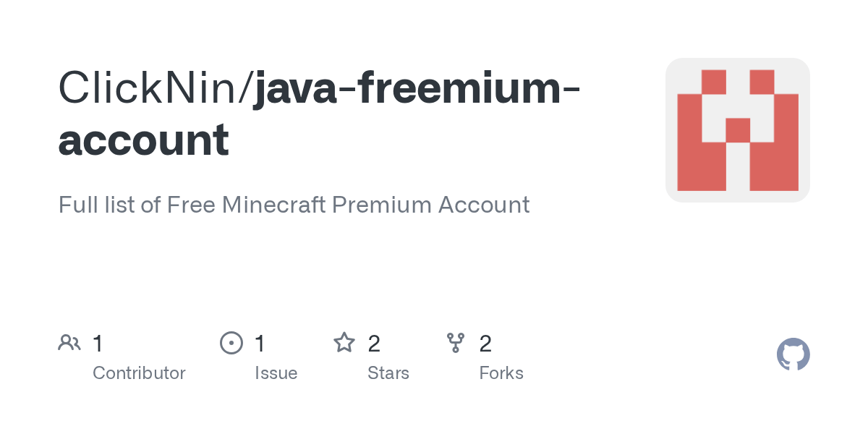Open the java-freemium- repository name link

tap(416, 88)
